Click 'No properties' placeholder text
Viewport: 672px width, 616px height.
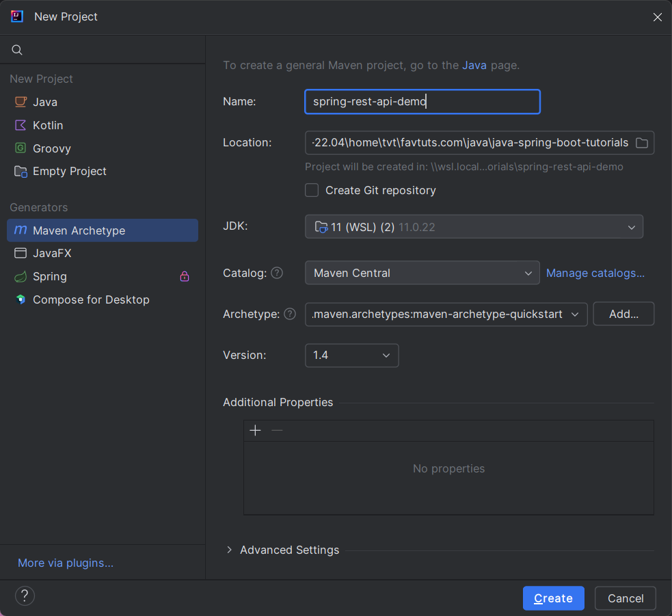(448, 468)
